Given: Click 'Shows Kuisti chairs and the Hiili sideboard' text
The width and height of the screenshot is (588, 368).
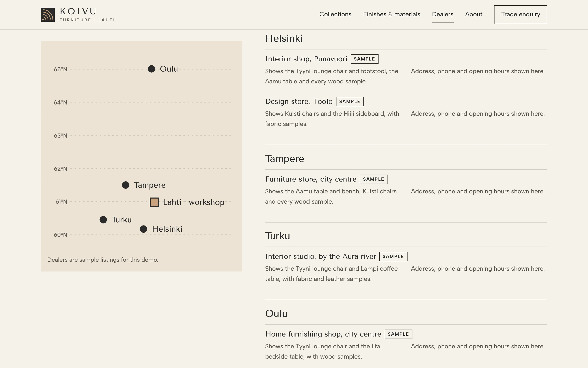Looking at the screenshot, I should click(x=332, y=119).
